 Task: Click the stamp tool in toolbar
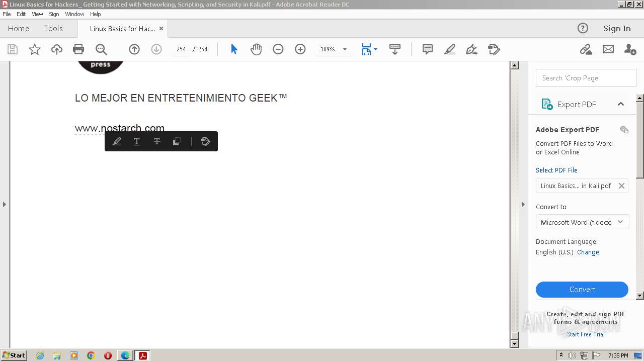(494, 49)
